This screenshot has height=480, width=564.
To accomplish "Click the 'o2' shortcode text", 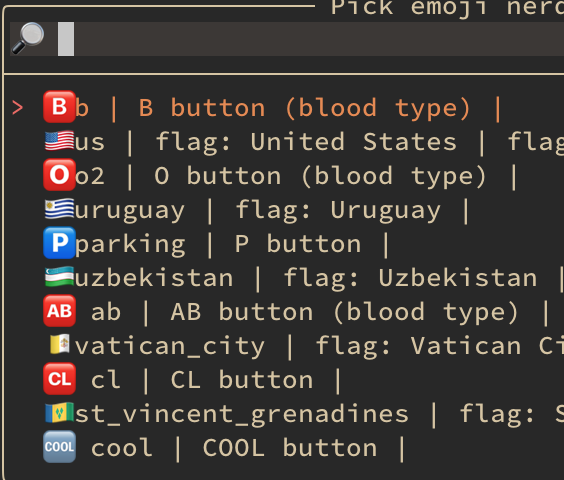I will point(90,176).
